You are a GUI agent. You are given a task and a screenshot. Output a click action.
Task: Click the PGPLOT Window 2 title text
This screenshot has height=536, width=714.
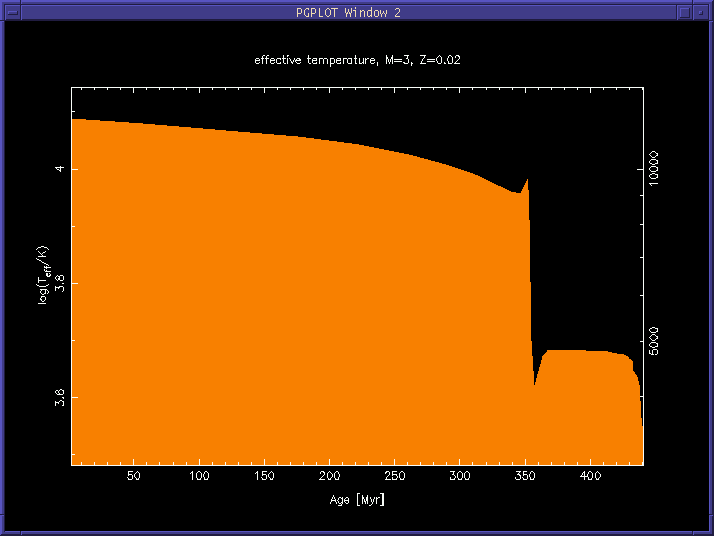click(348, 13)
